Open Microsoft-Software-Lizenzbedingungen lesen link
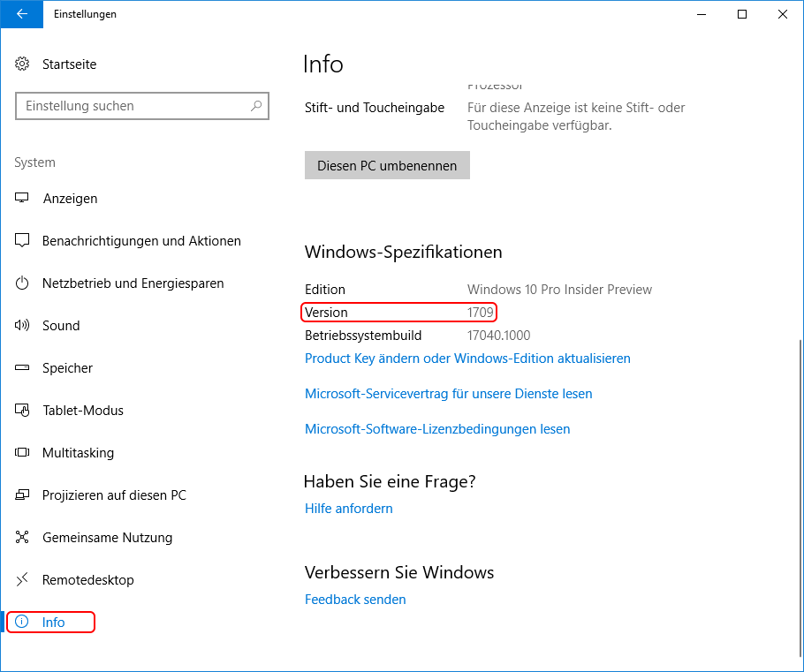The width and height of the screenshot is (804, 672). (x=437, y=429)
